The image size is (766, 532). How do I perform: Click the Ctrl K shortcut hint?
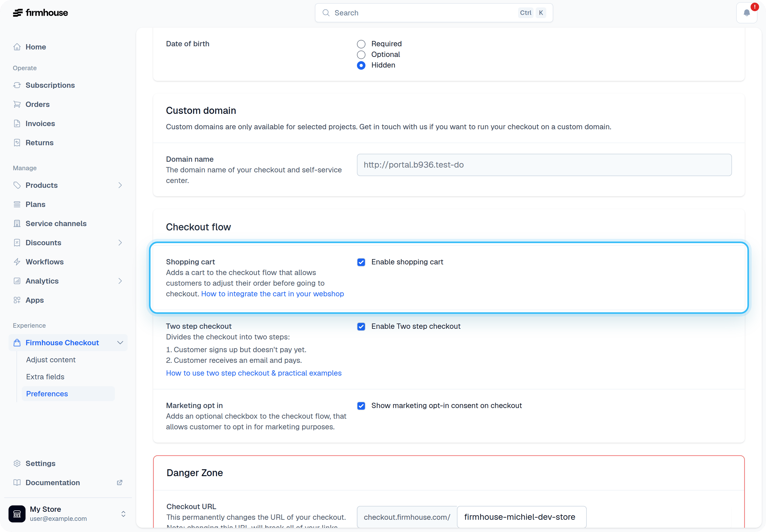[532, 13]
